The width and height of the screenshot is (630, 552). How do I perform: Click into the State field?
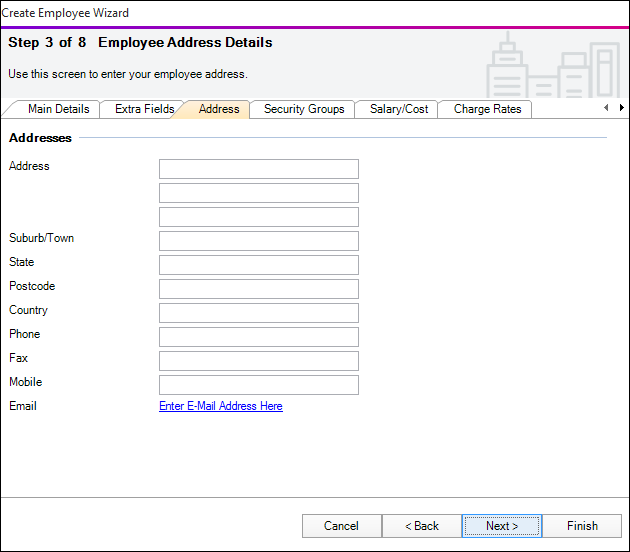point(258,265)
